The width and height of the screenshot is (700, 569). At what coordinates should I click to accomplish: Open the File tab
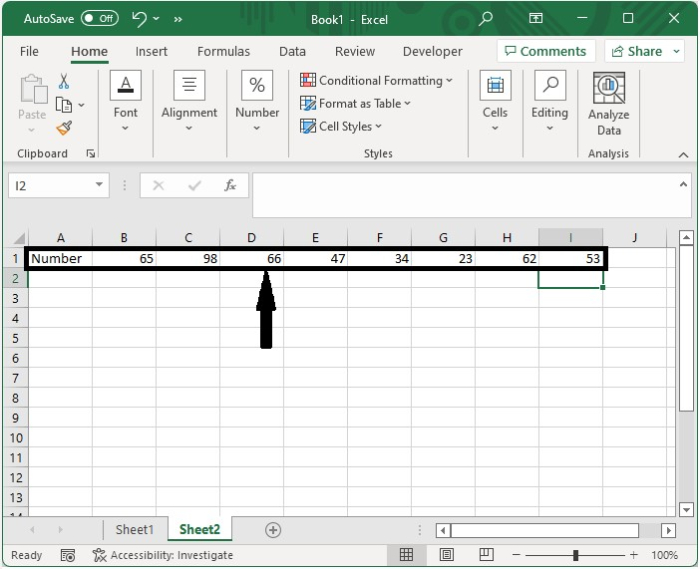29,51
